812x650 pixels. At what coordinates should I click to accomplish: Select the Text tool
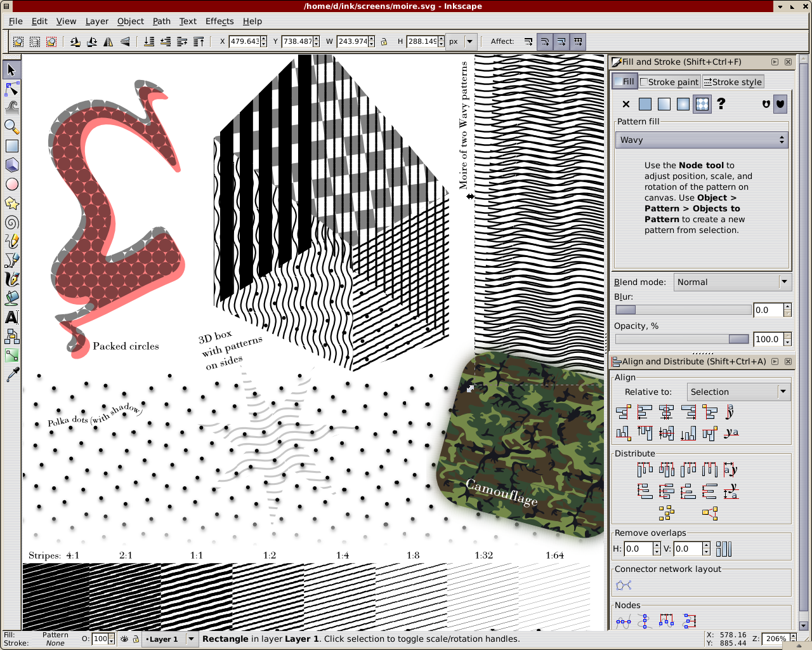click(11, 317)
